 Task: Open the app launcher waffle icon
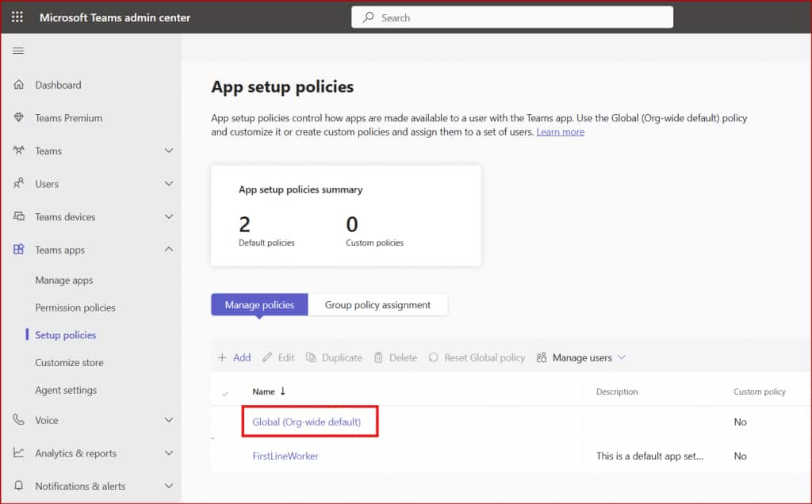[17, 17]
